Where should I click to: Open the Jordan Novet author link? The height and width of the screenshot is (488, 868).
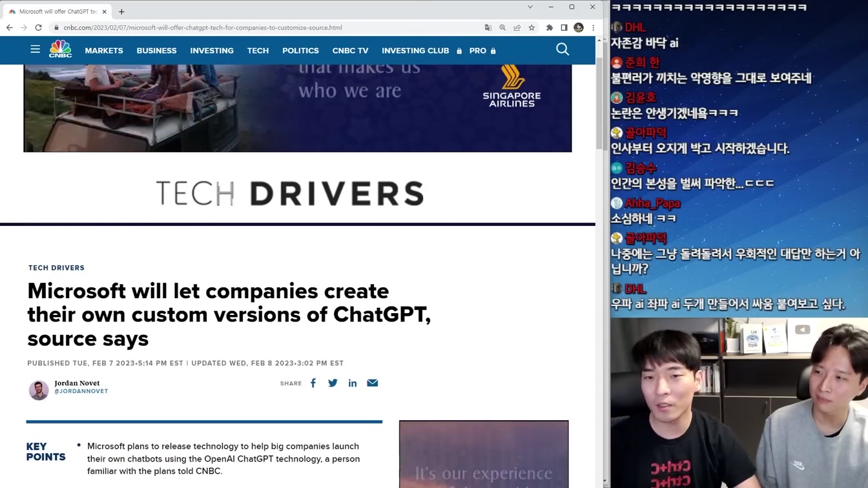pyautogui.click(x=77, y=383)
